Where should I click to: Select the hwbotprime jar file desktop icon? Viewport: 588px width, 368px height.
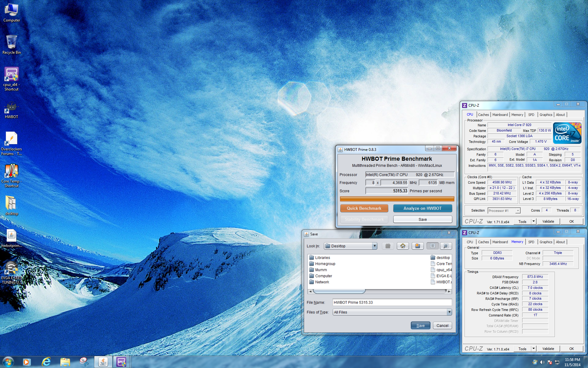(12, 239)
